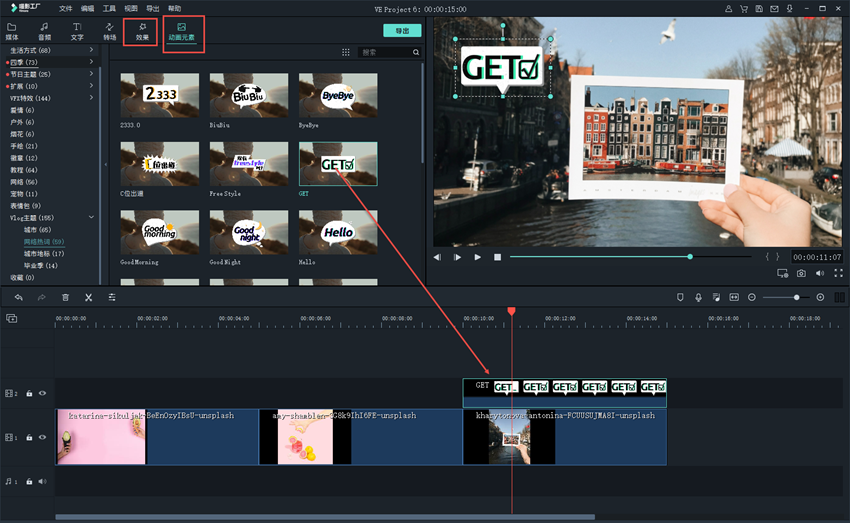The width and height of the screenshot is (850, 523).
Task: Toggle the lock on video track 1
Action: tap(29, 438)
